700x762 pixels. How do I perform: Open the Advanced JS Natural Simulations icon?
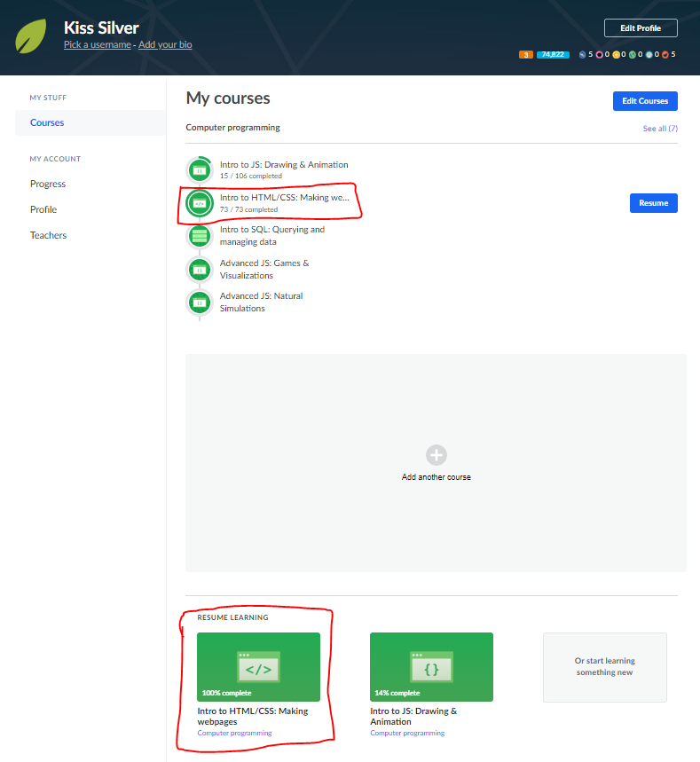click(200, 302)
